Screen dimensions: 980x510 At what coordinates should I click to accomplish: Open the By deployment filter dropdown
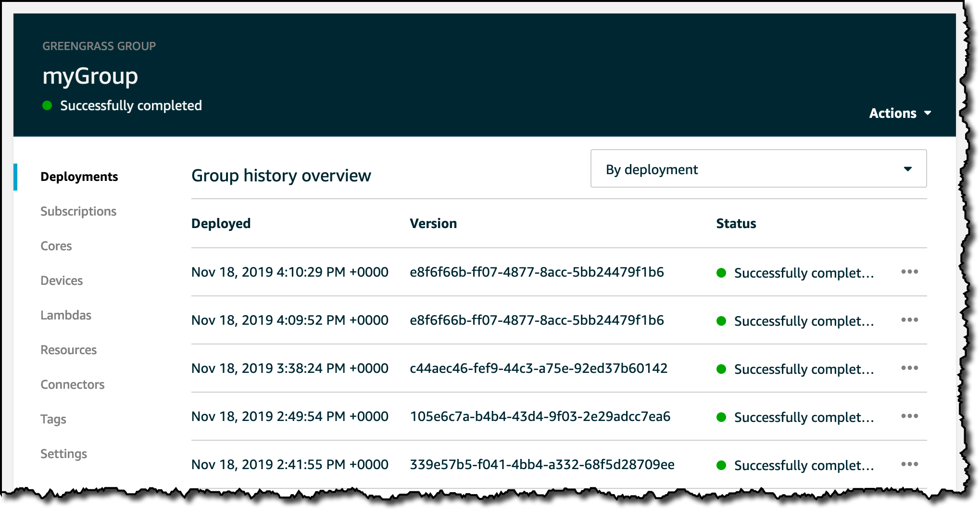pyautogui.click(x=758, y=168)
